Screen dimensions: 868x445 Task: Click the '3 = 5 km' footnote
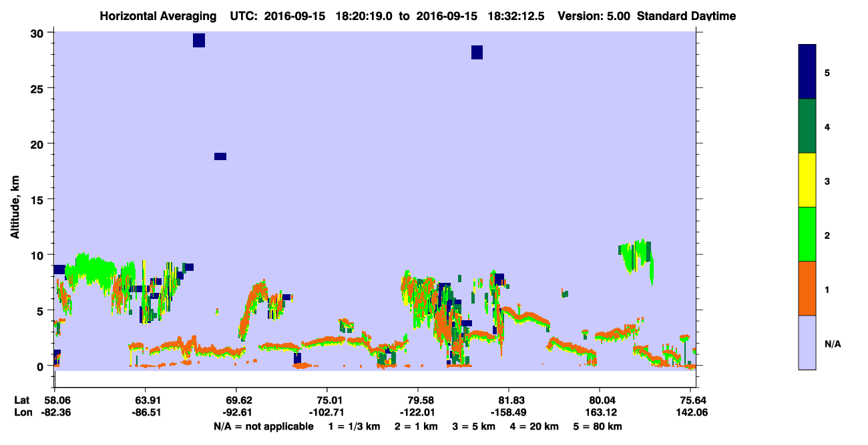tap(473, 426)
